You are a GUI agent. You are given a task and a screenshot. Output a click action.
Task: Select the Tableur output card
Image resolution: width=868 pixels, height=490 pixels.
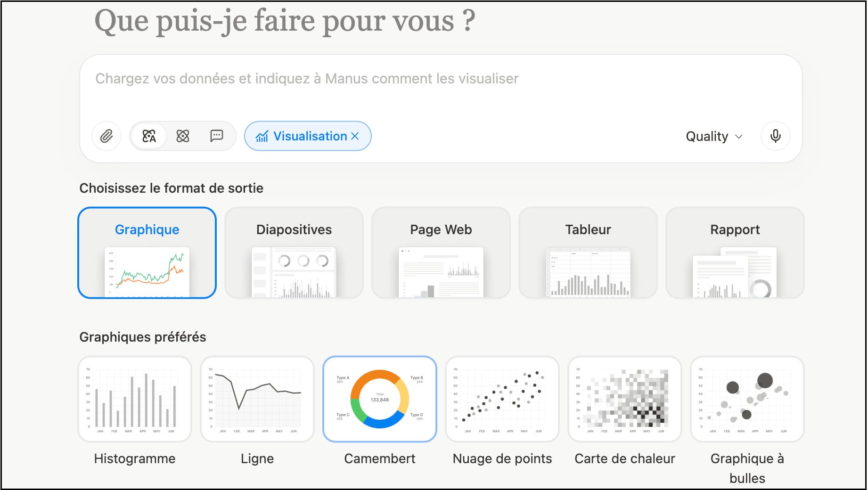point(588,253)
